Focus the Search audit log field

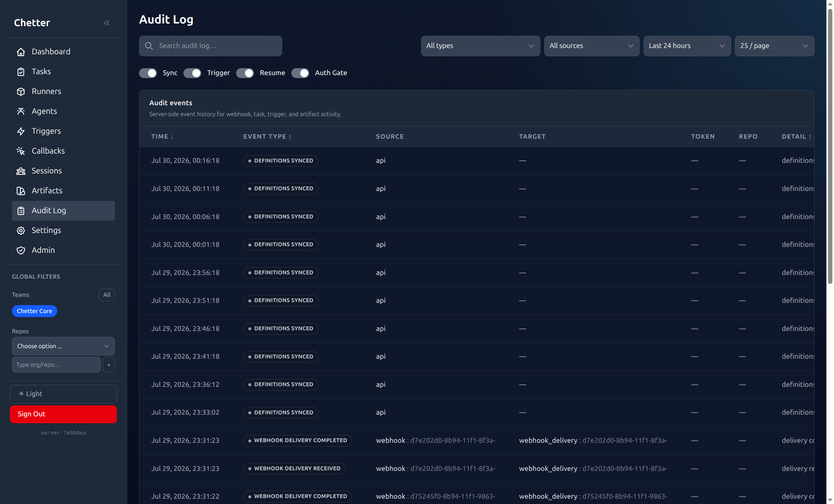[211, 46]
